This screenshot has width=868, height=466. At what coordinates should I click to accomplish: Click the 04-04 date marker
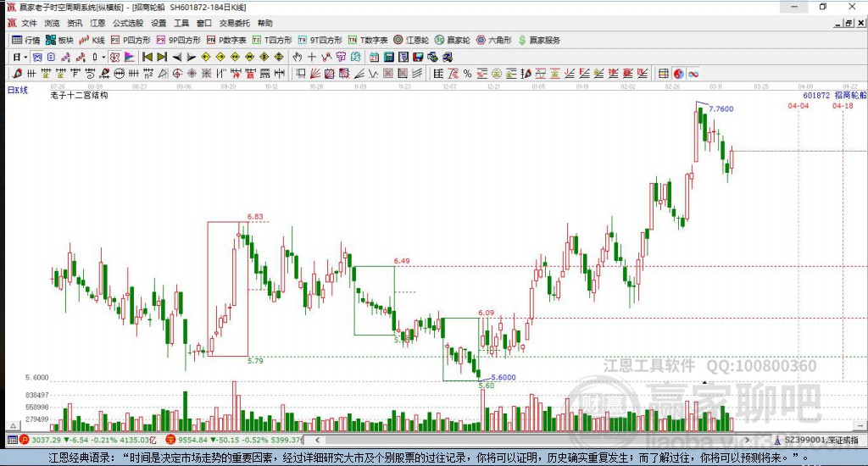798,106
